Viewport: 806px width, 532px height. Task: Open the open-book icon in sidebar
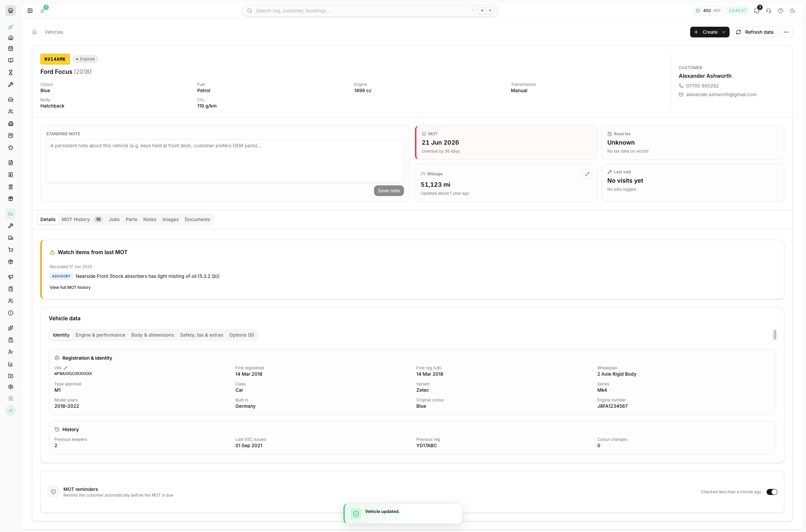pos(10,60)
